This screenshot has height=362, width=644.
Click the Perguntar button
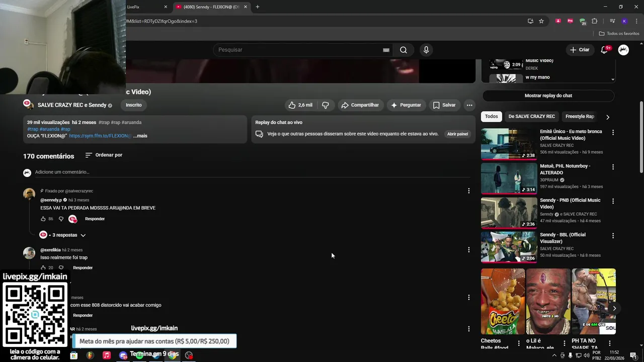pyautogui.click(x=406, y=105)
